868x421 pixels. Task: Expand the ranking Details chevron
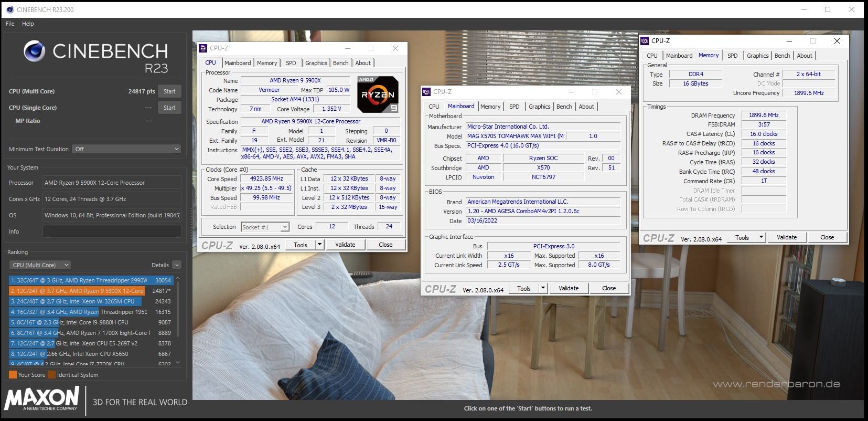pyautogui.click(x=177, y=265)
